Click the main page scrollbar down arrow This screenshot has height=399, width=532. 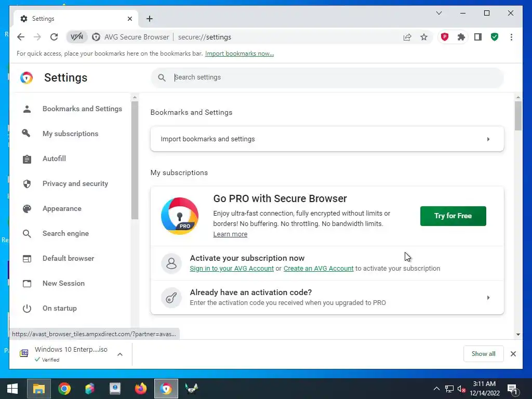point(518,334)
